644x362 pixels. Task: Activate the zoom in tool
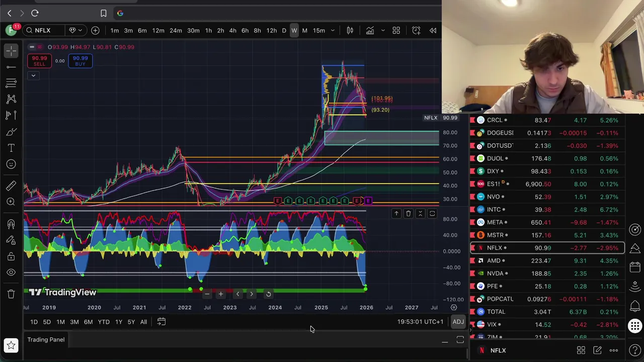(11, 202)
